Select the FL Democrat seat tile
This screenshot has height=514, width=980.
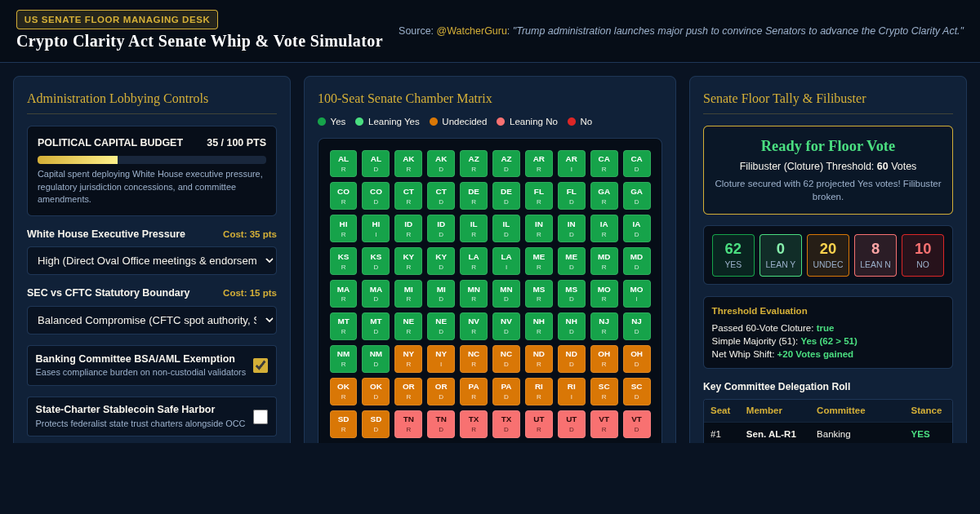coord(572,196)
